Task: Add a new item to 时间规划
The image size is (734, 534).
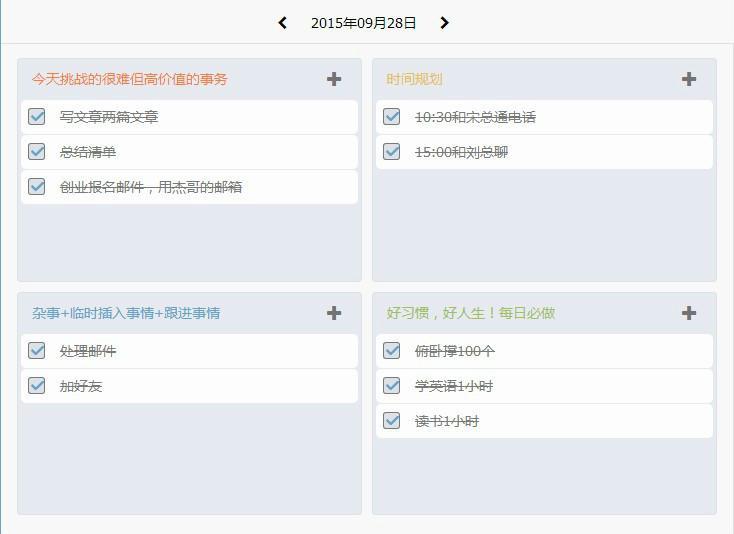Action: (x=689, y=79)
